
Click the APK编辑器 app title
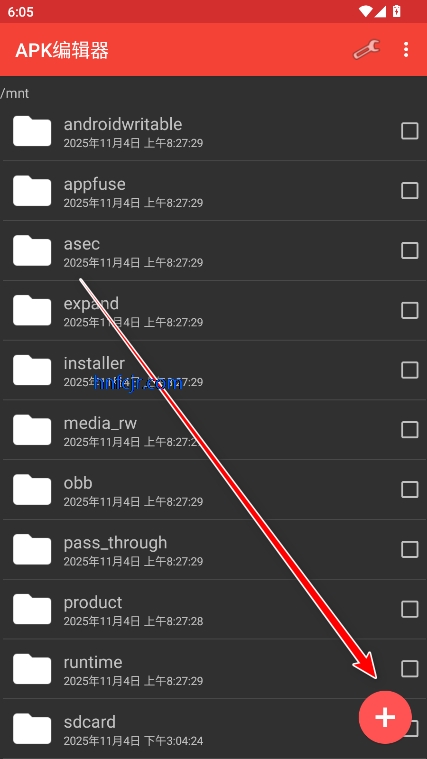pos(61,50)
